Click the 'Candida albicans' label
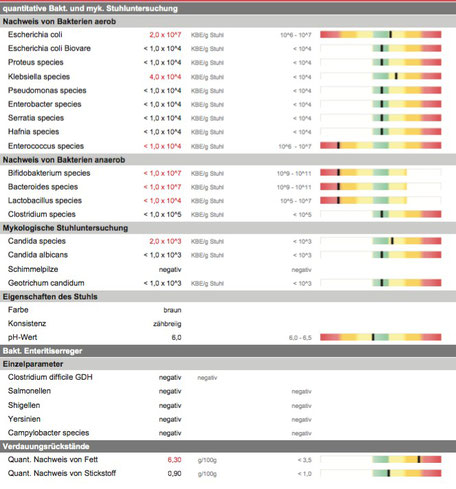This screenshot has width=456, height=489. (x=38, y=255)
